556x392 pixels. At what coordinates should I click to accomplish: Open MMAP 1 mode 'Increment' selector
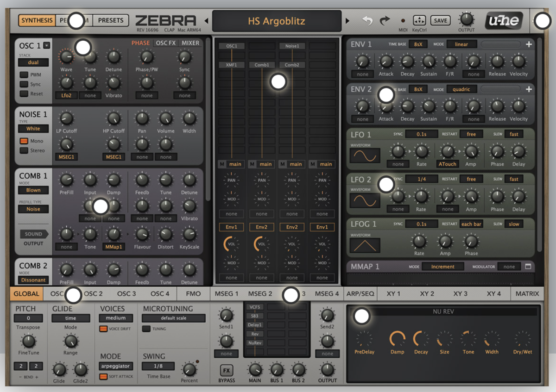(x=443, y=267)
